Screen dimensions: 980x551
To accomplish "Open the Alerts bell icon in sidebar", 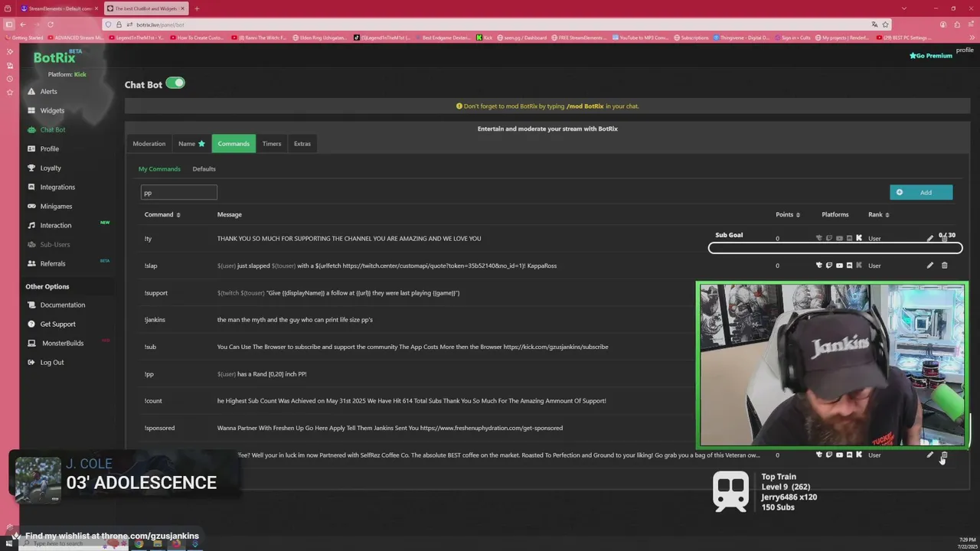I will (x=31, y=91).
